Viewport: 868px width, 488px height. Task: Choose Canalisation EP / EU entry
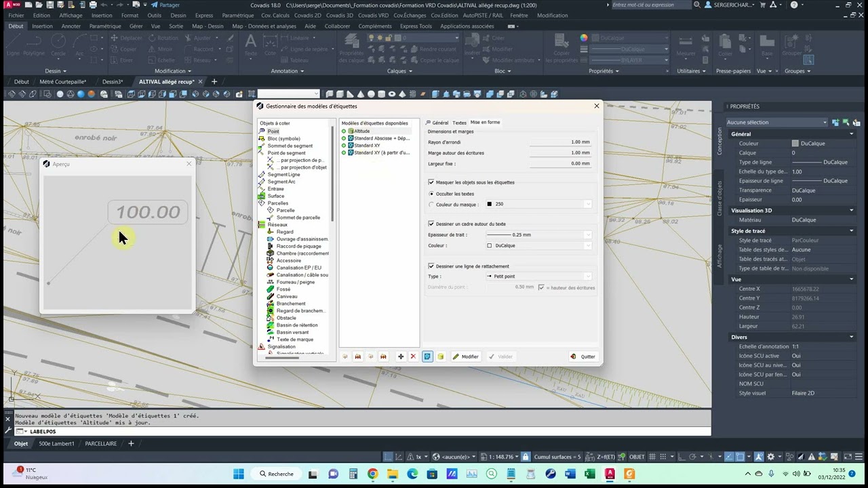tap(299, 268)
